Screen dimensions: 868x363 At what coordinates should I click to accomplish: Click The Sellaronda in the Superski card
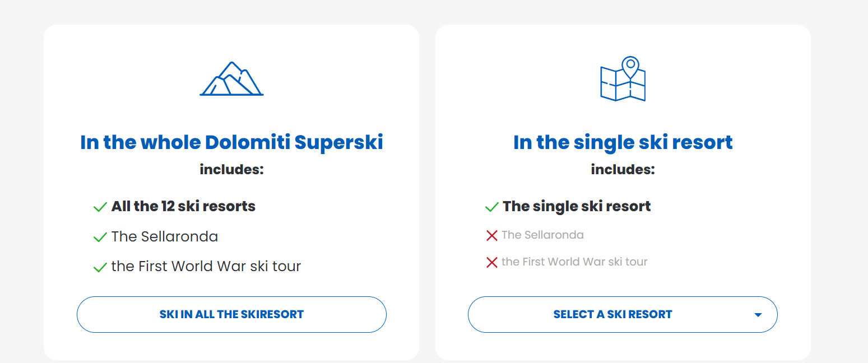tap(165, 236)
